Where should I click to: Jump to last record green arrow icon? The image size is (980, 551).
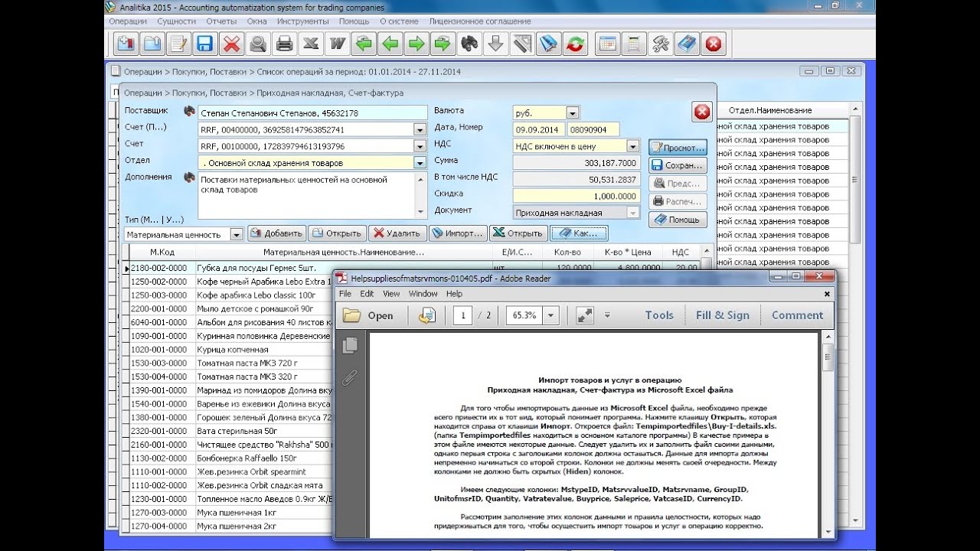[x=443, y=44]
